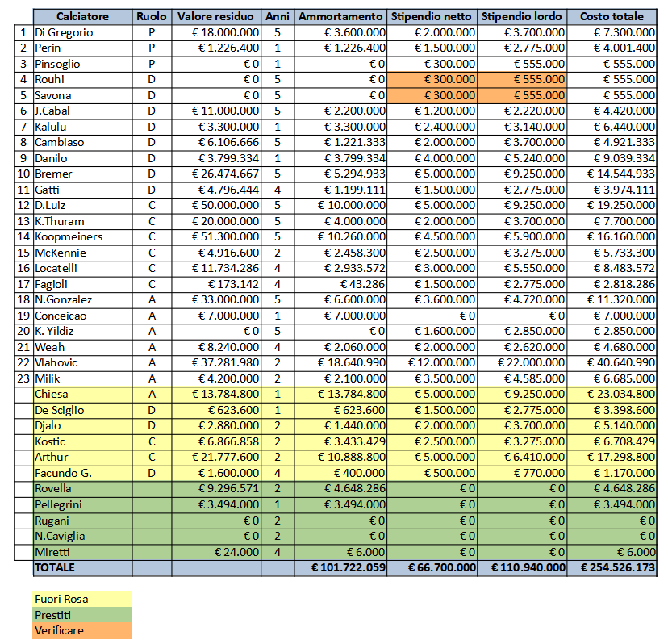
Task: Select the Valore residuo header cell
Action: pyautogui.click(x=216, y=17)
